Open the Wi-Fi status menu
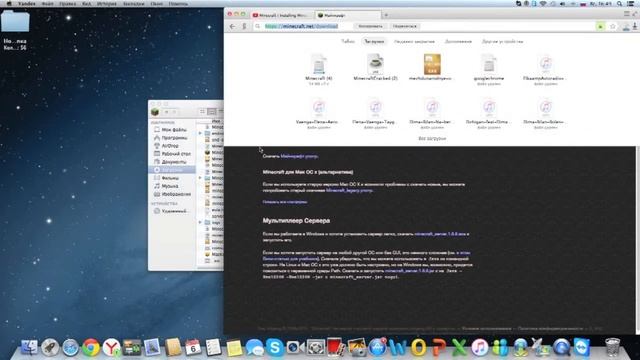The width and height of the screenshot is (640, 360). pyautogui.click(x=543, y=3)
